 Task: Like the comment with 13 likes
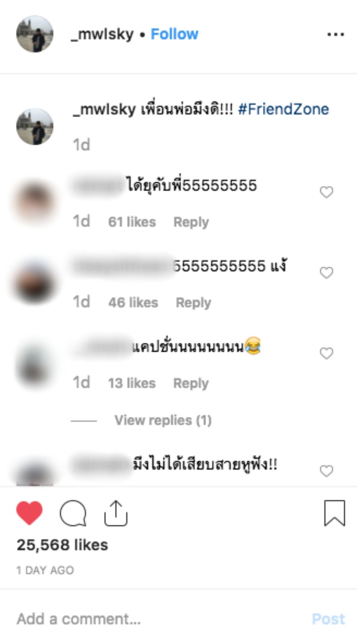click(x=326, y=353)
